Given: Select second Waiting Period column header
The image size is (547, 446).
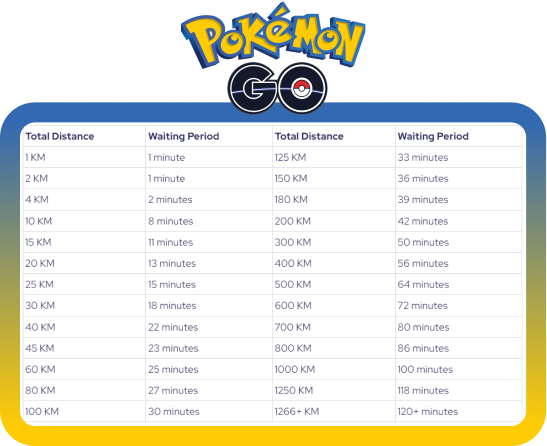Looking at the screenshot, I should pos(433,136).
